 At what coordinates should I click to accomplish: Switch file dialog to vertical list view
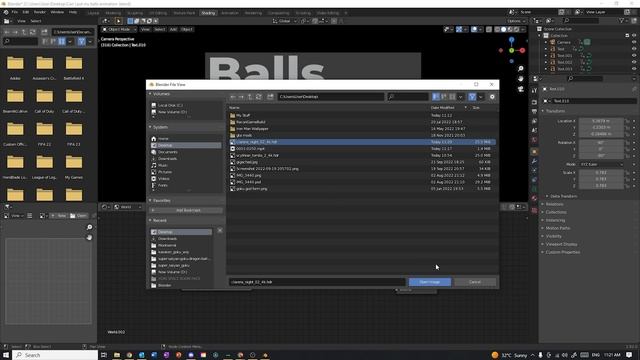click(x=436, y=97)
